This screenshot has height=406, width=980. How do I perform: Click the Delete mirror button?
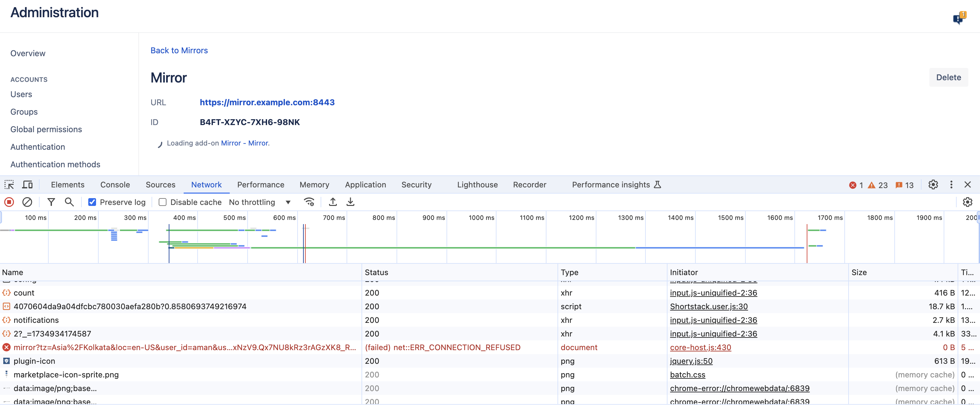pyautogui.click(x=948, y=77)
